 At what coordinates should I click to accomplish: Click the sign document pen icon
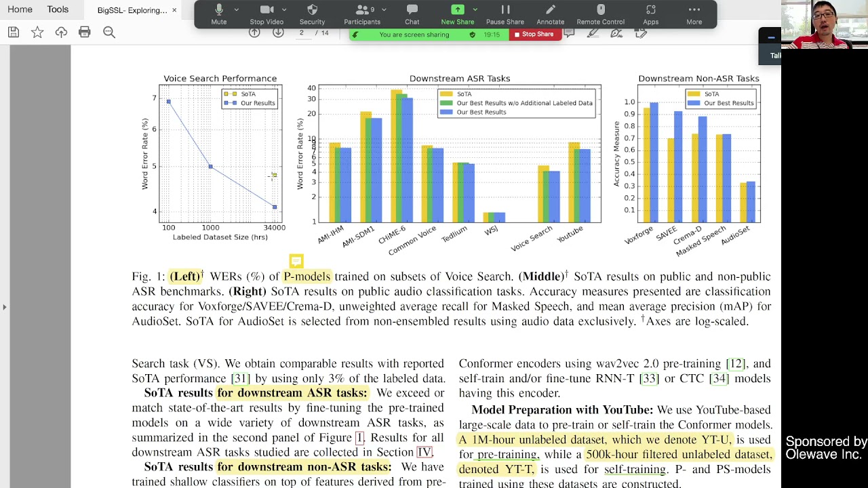(616, 33)
